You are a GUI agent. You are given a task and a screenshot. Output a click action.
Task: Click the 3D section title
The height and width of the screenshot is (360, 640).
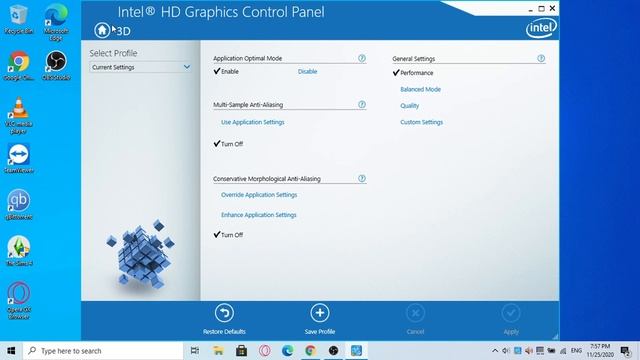(123, 31)
